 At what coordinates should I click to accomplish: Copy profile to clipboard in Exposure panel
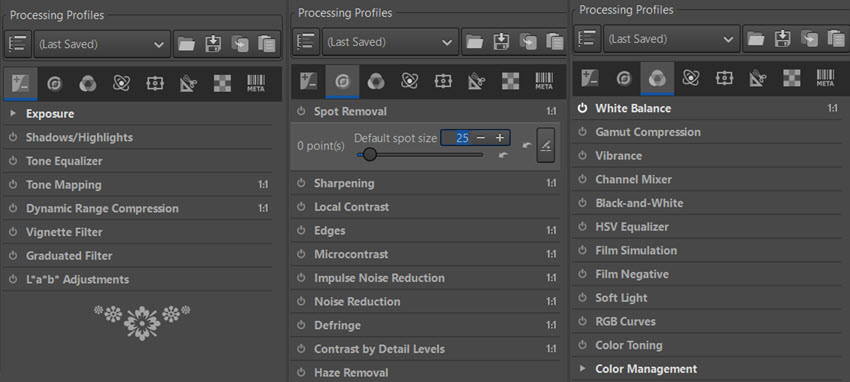tap(240, 44)
